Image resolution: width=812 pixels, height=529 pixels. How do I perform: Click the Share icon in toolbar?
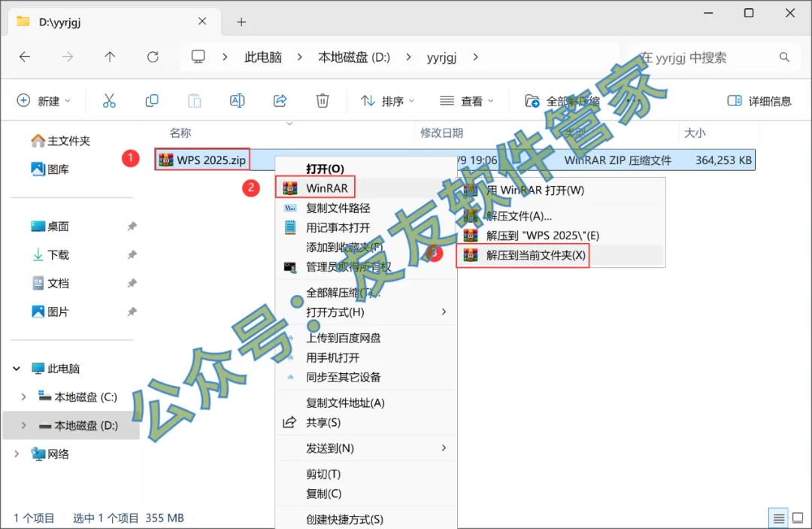point(280,101)
